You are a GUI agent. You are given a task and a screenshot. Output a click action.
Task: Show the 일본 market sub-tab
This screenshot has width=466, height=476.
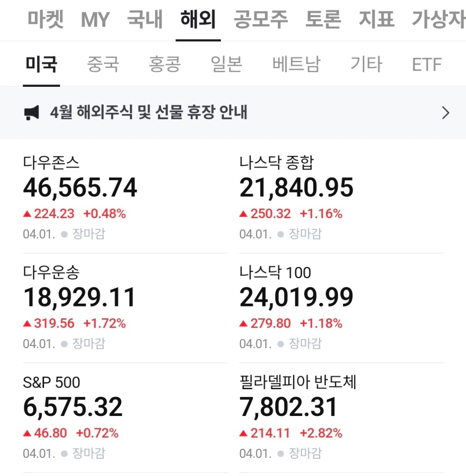tap(227, 65)
